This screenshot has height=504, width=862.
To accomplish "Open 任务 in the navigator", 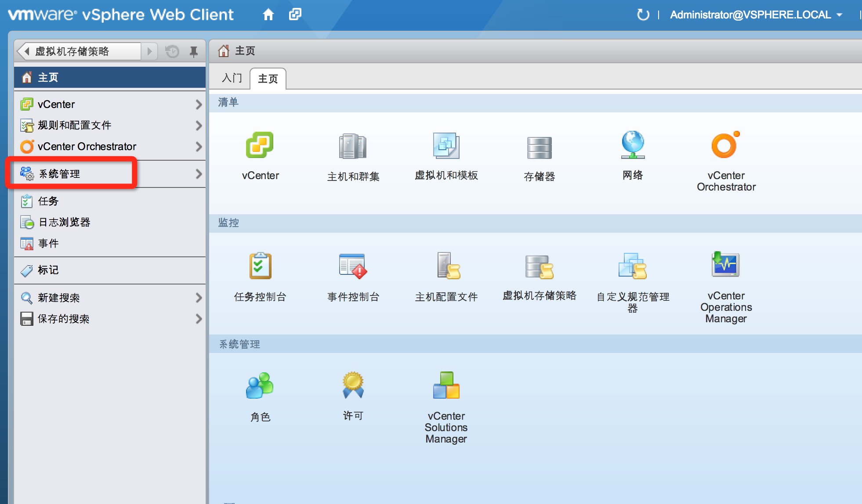I will click(x=110, y=201).
